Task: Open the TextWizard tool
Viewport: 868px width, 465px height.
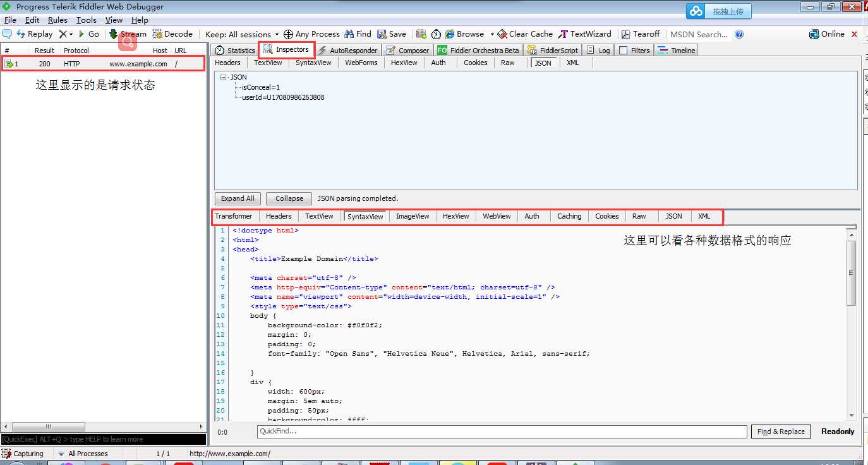Action: (x=585, y=34)
